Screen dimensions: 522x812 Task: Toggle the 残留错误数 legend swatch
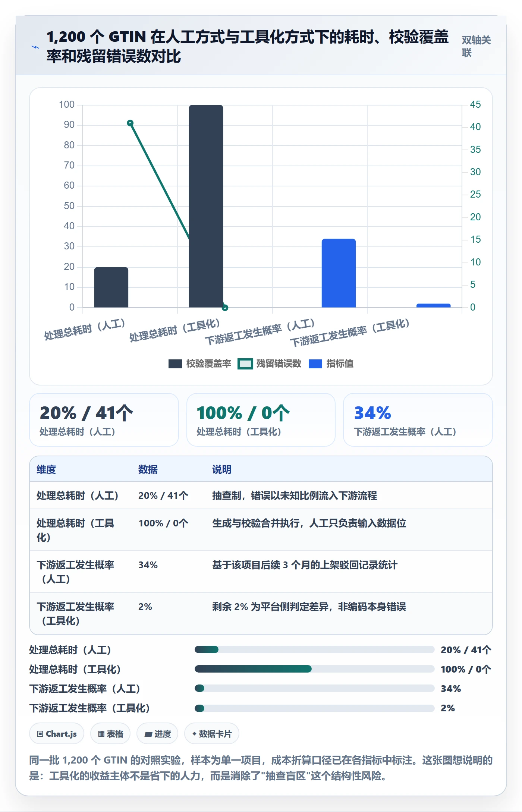pyautogui.click(x=245, y=363)
